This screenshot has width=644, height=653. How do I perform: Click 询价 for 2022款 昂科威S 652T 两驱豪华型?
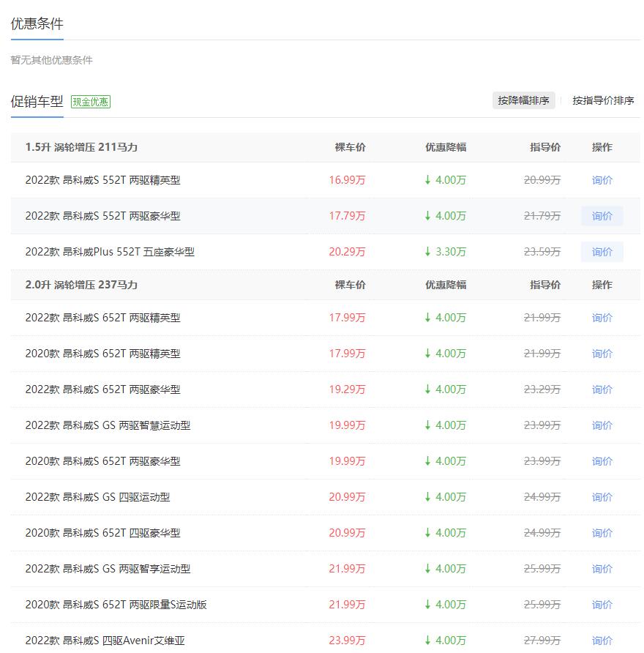602,389
